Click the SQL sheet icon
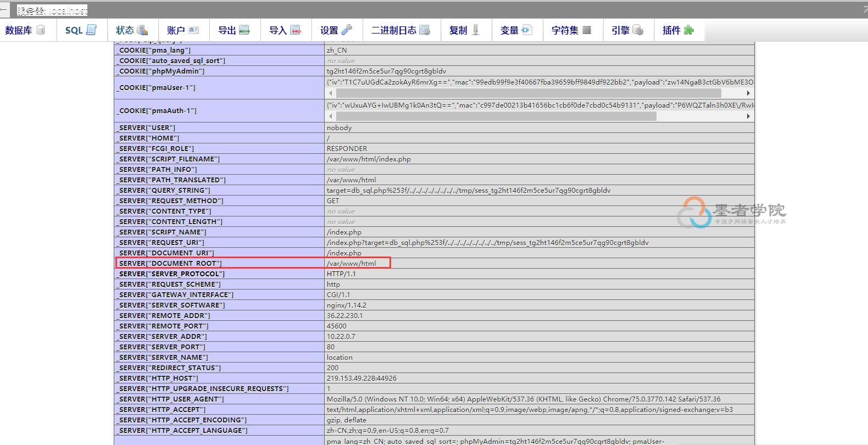 [91, 30]
